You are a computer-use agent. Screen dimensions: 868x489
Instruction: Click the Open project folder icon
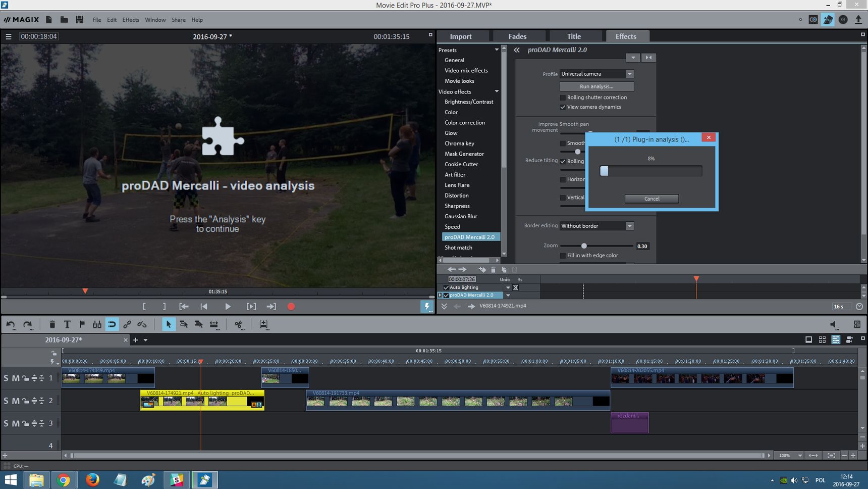click(x=64, y=20)
